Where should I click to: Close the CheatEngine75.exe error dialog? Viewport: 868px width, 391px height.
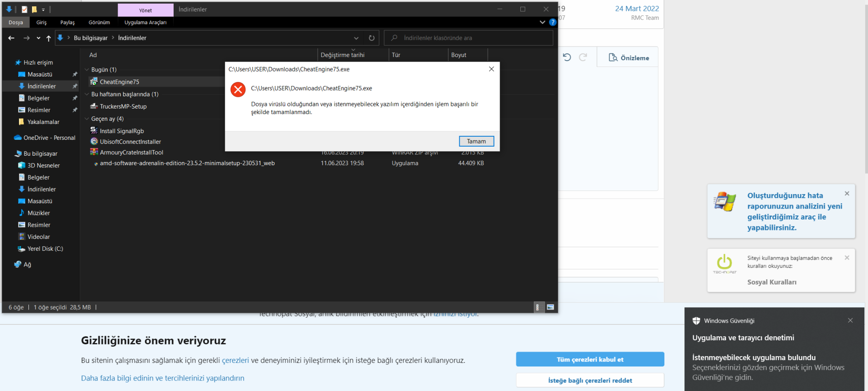tap(491, 69)
